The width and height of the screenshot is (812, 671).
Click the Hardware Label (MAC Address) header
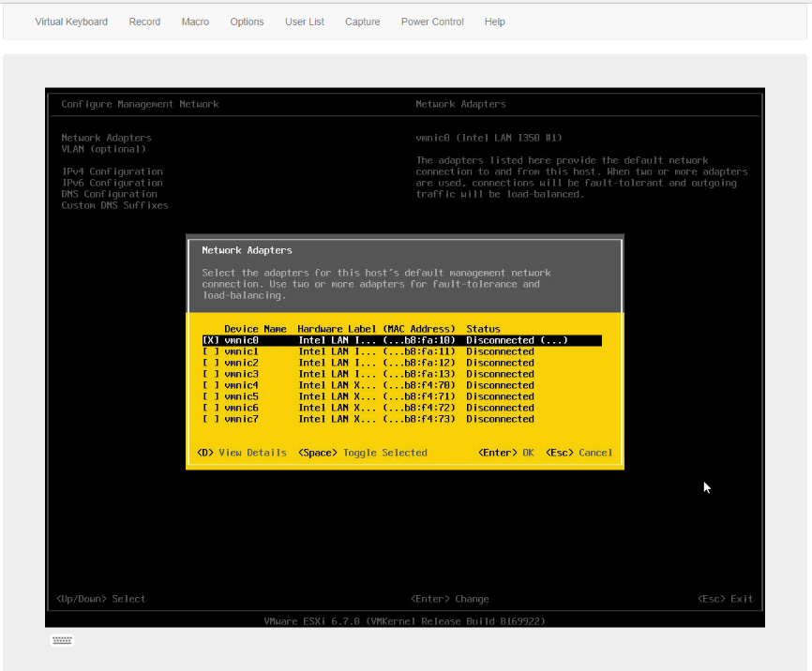[x=376, y=329]
